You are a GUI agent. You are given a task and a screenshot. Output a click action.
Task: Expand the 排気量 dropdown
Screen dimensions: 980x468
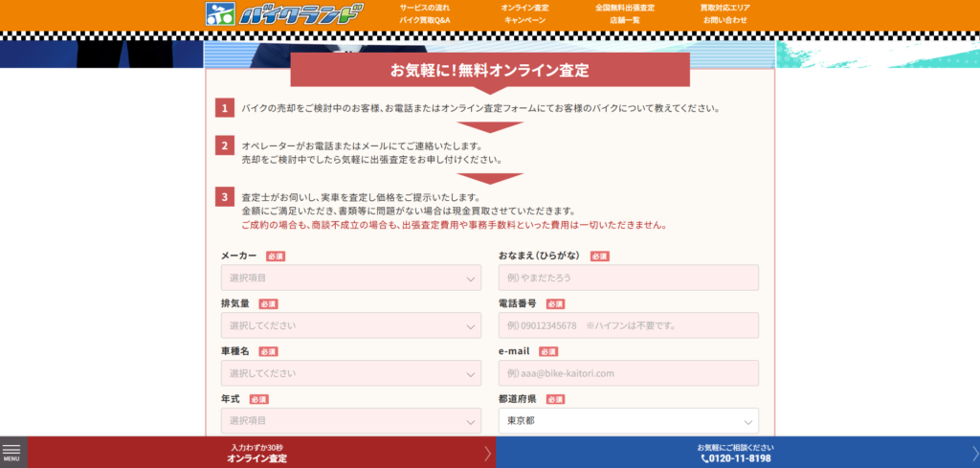pyautogui.click(x=351, y=325)
